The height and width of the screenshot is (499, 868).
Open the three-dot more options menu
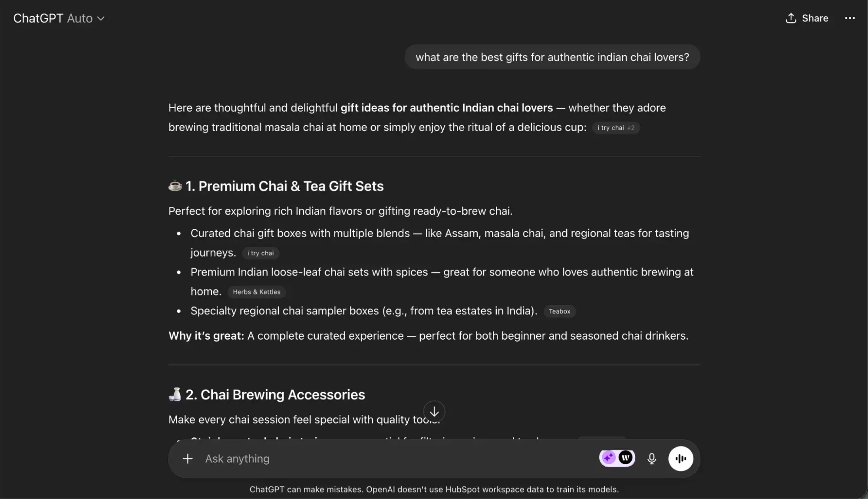[x=850, y=18]
